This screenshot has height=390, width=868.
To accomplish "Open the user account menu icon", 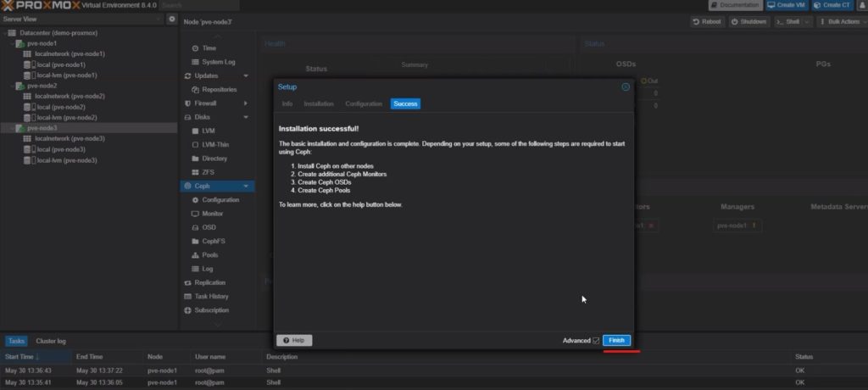I will point(862,5).
